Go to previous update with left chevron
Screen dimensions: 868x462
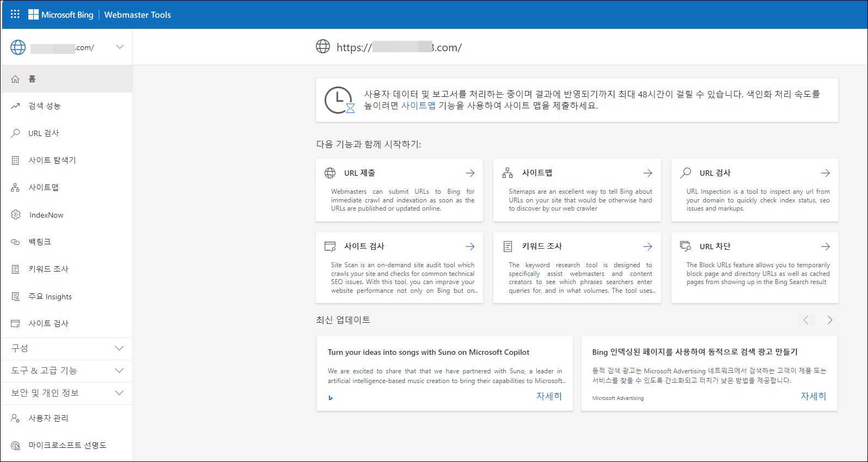pyautogui.click(x=806, y=320)
